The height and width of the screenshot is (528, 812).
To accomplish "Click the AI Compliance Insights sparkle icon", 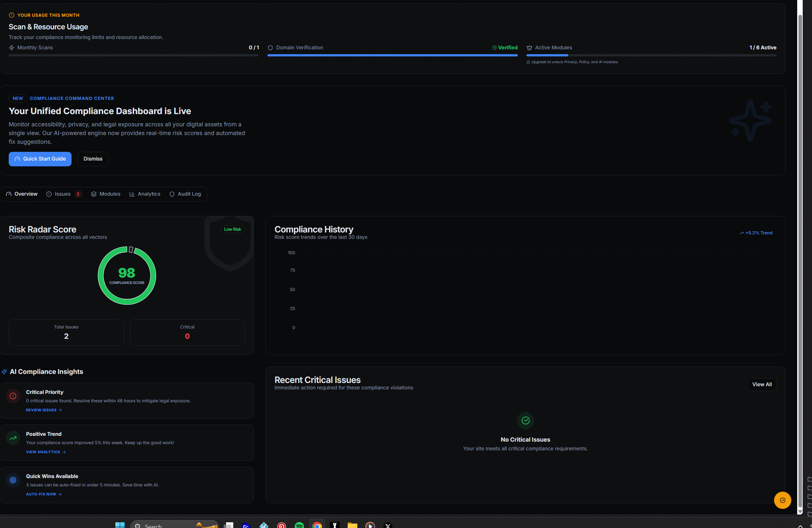I will [4, 372].
